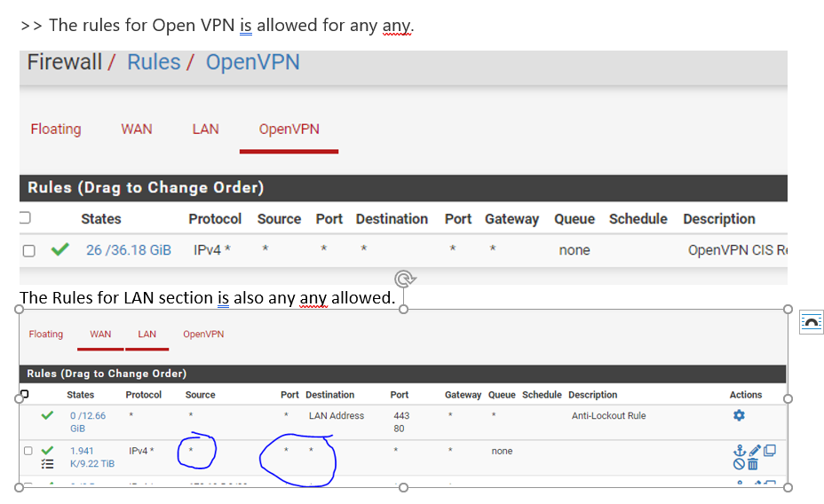
Task: Open the large WAN tab in the OpenVPN screenshot
Action: coord(137,130)
